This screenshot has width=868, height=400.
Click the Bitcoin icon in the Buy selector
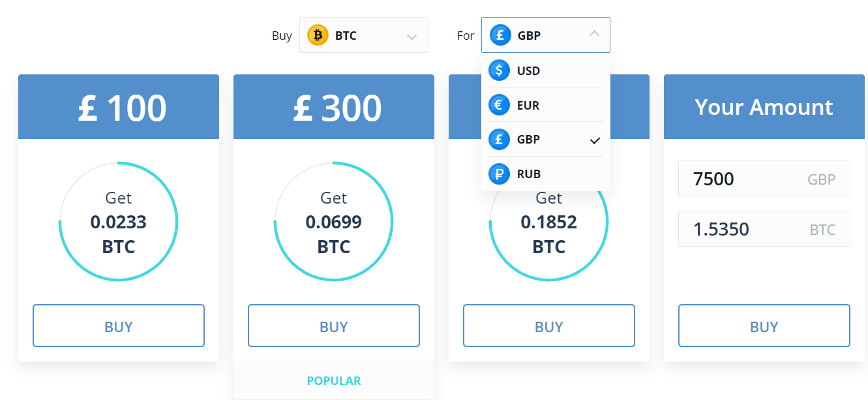pos(317,35)
